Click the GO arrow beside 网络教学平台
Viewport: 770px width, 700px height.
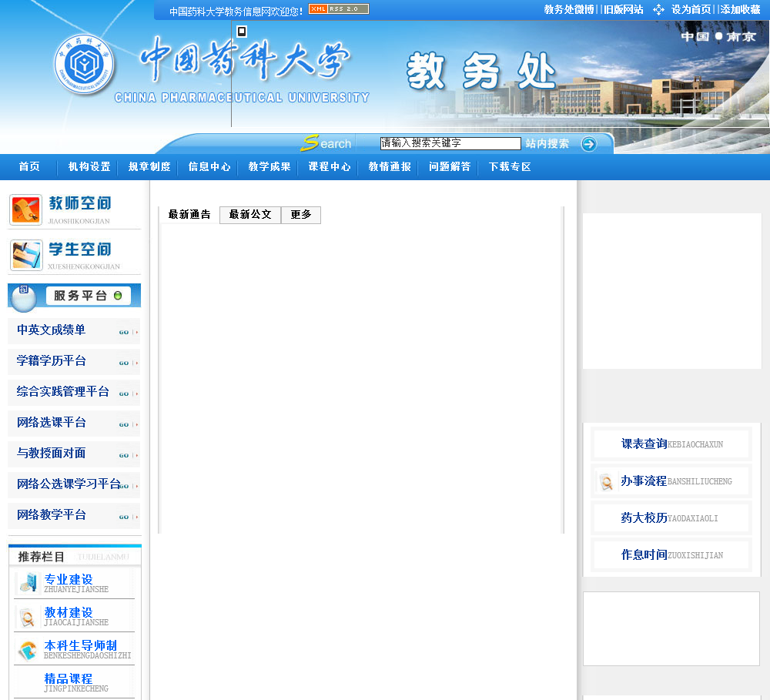click(x=128, y=517)
